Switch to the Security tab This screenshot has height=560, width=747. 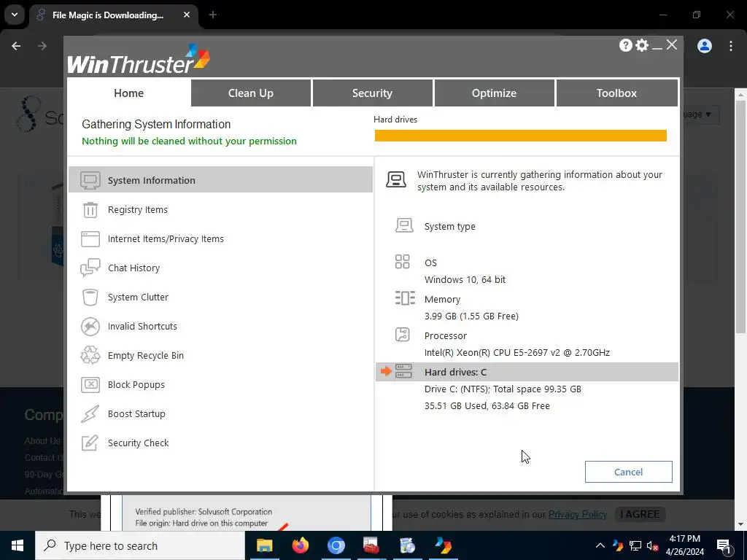click(x=372, y=93)
